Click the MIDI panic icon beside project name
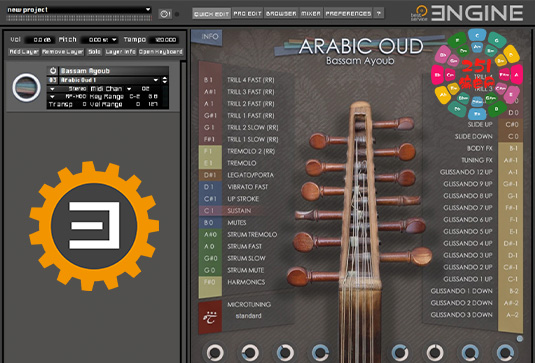This screenshot has height=363, width=535. (165, 14)
